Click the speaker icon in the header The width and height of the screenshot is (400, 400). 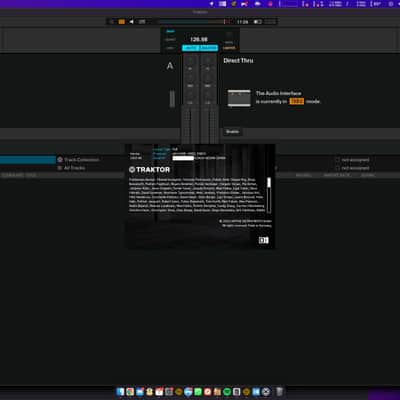pyautogui.click(x=131, y=22)
